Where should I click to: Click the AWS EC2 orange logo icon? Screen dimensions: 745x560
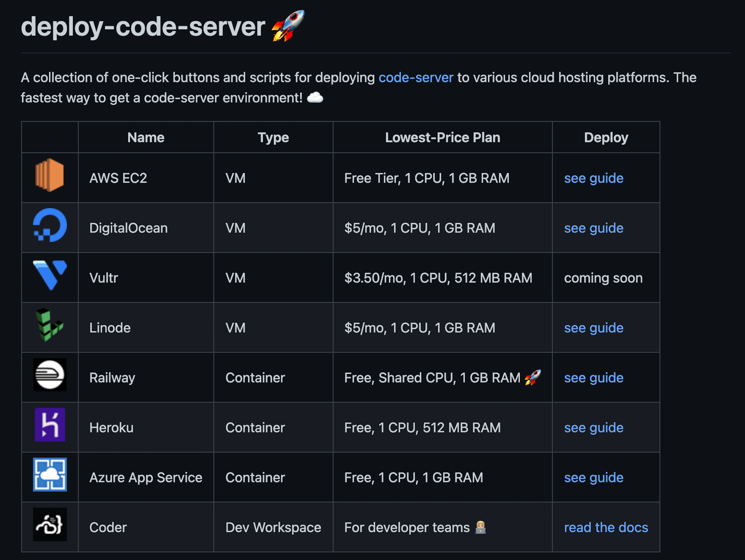click(49, 175)
